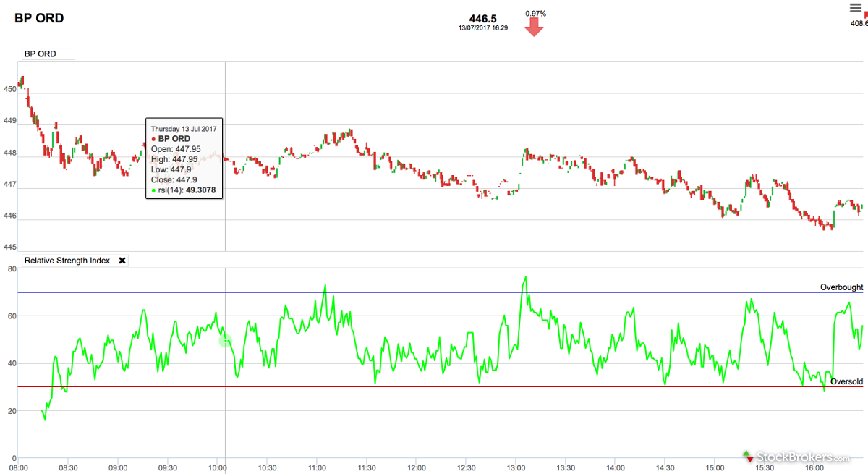Remove the Relative Strength Index indicator

[x=122, y=261]
